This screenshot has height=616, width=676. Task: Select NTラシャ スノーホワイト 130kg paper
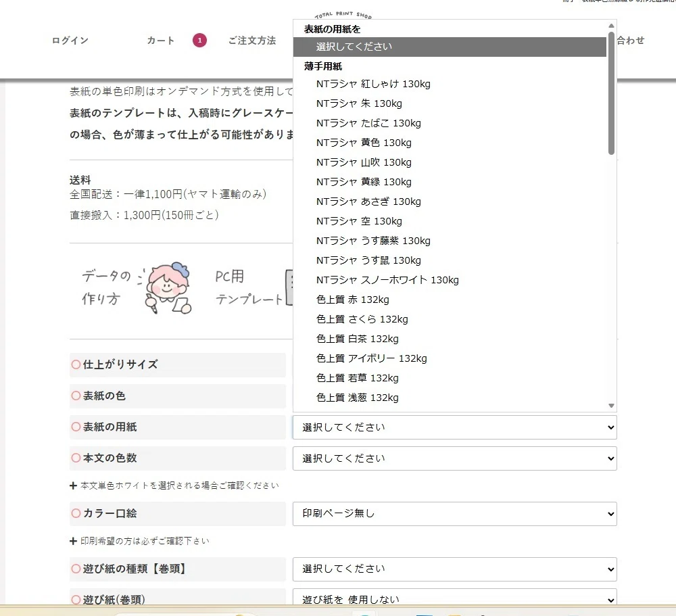point(450,280)
